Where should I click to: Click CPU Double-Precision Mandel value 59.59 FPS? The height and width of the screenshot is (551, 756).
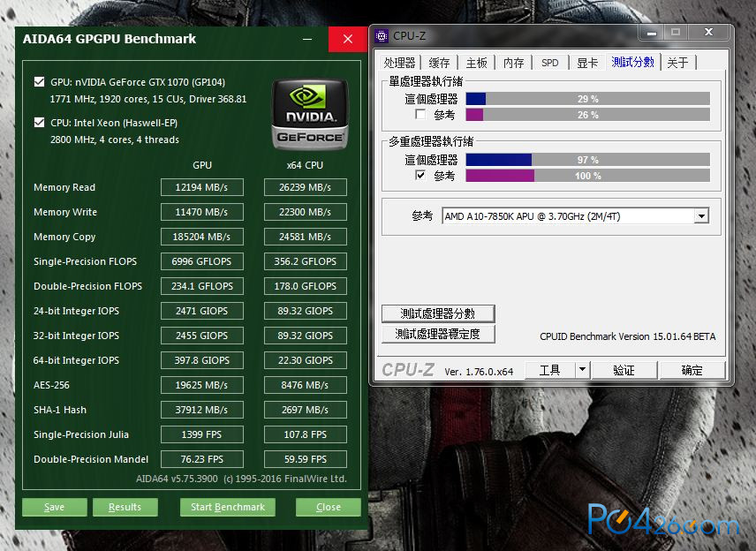[306, 459]
